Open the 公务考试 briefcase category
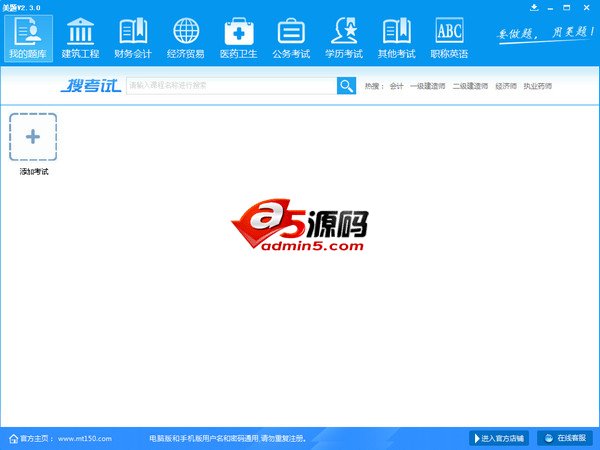Image resolution: width=600 pixels, height=450 pixels. coord(291,38)
